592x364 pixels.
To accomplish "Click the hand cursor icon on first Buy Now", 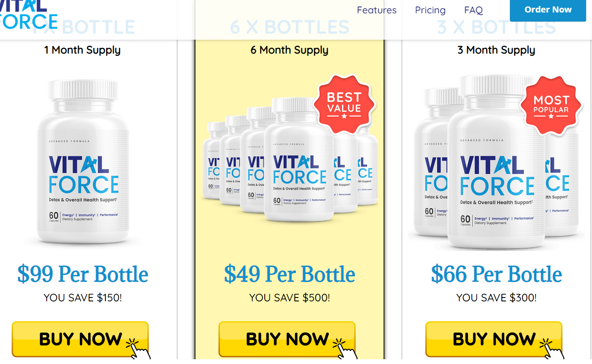I will pyautogui.click(x=138, y=349).
